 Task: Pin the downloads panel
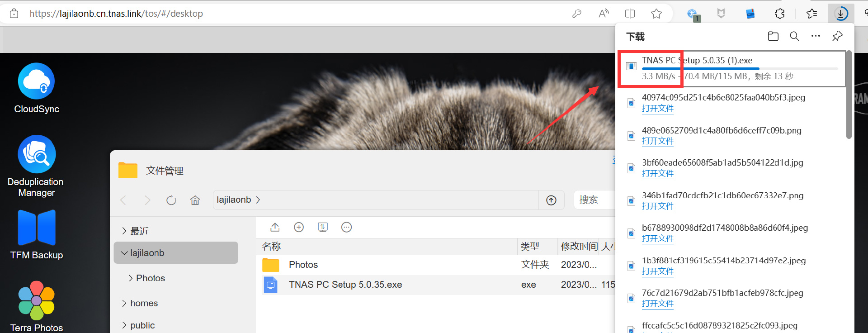[x=837, y=36]
